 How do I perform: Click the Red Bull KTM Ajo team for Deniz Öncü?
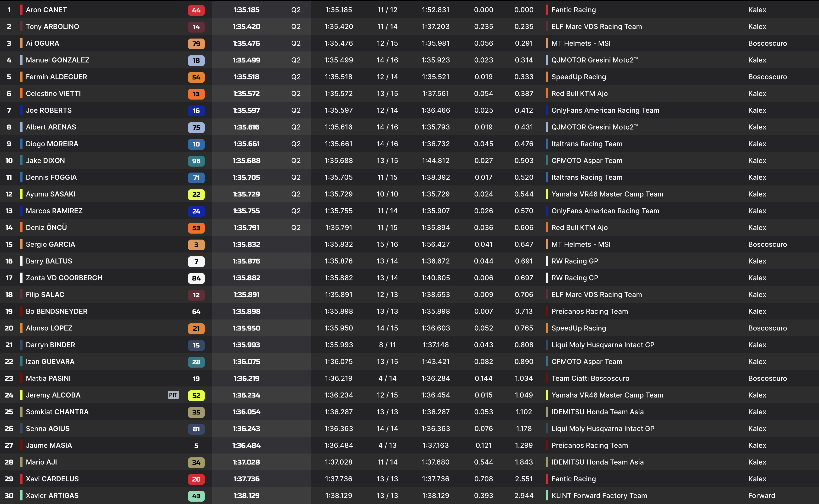(579, 228)
